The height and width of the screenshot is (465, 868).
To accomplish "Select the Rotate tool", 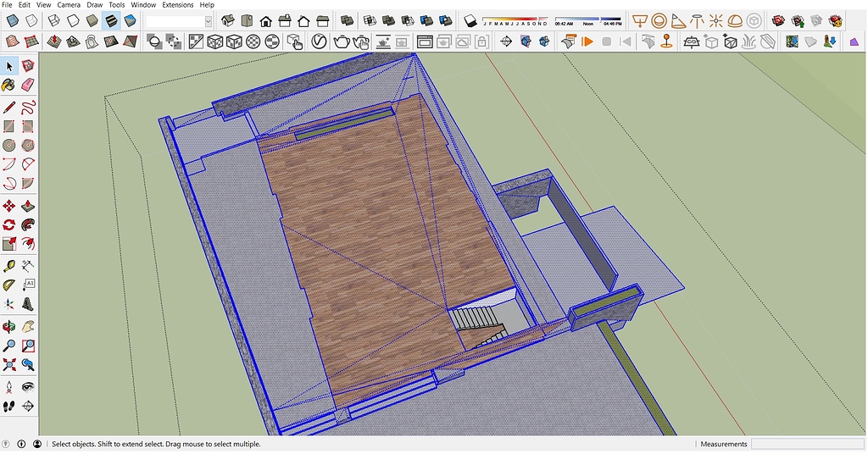I will point(9,225).
